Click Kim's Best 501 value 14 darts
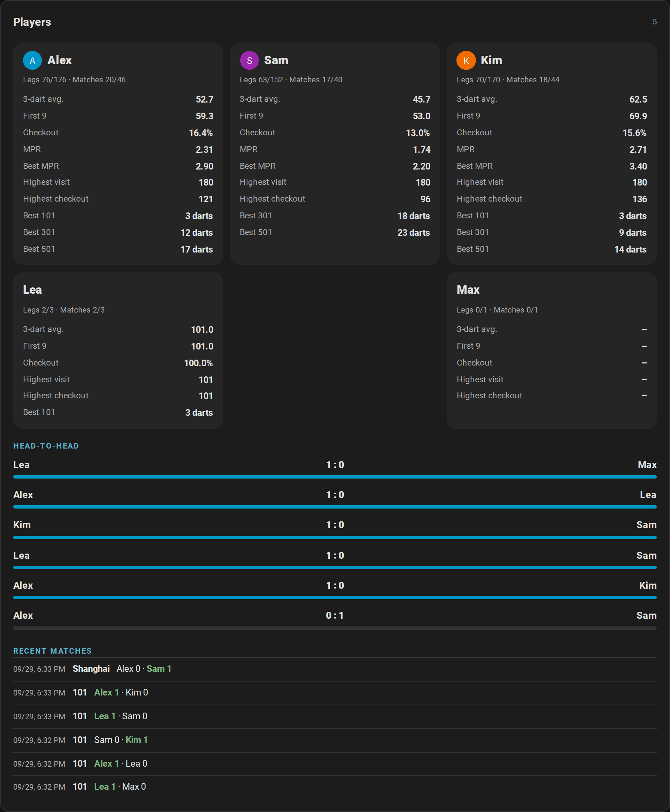The image size is (670, 812). pyautogui.click(x=630, y=250)
